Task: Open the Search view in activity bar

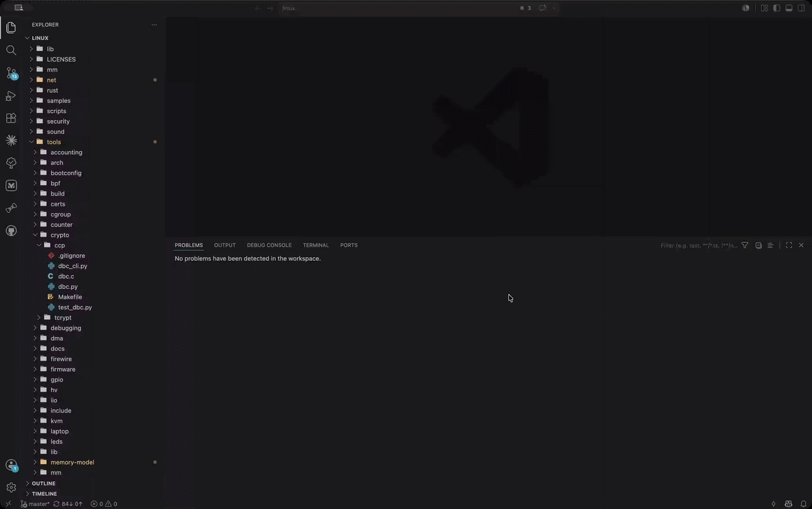Action: (11, 50)
